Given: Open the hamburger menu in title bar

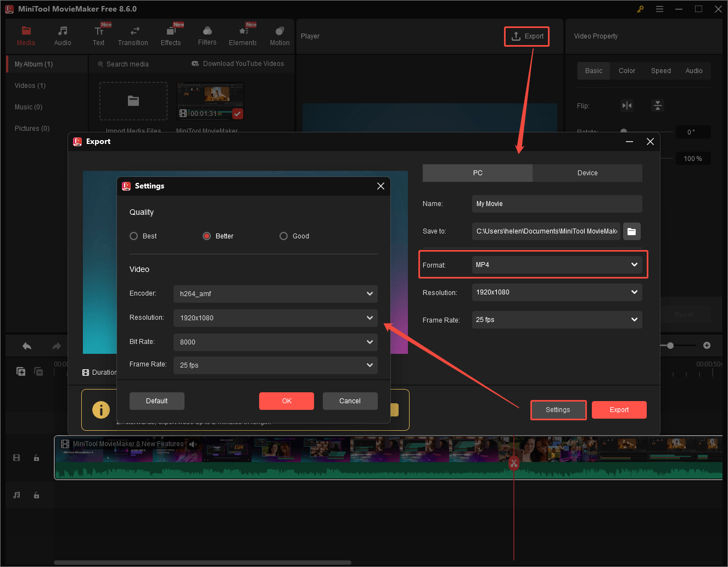Looking at the screenshot, I should click(x=660, y=9).
